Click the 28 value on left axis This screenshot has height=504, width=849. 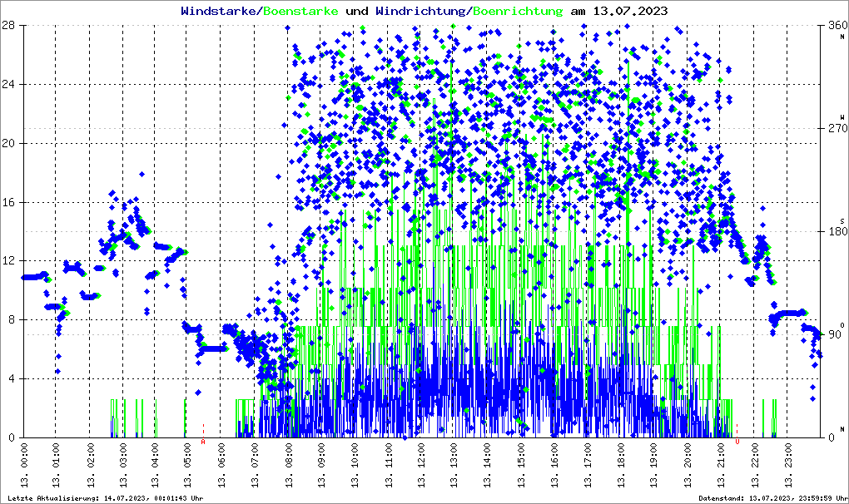tap(13, 25)
